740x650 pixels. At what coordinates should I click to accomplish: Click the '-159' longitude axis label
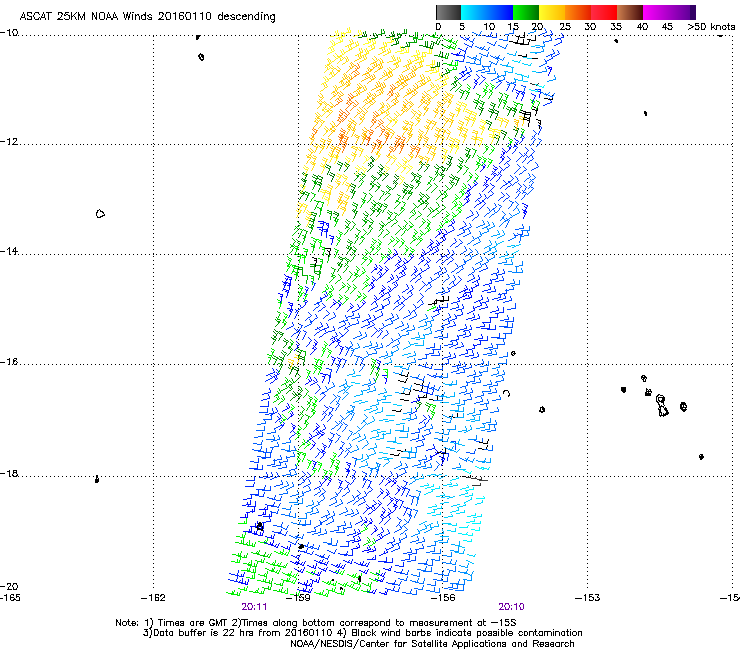pos(298,598)
